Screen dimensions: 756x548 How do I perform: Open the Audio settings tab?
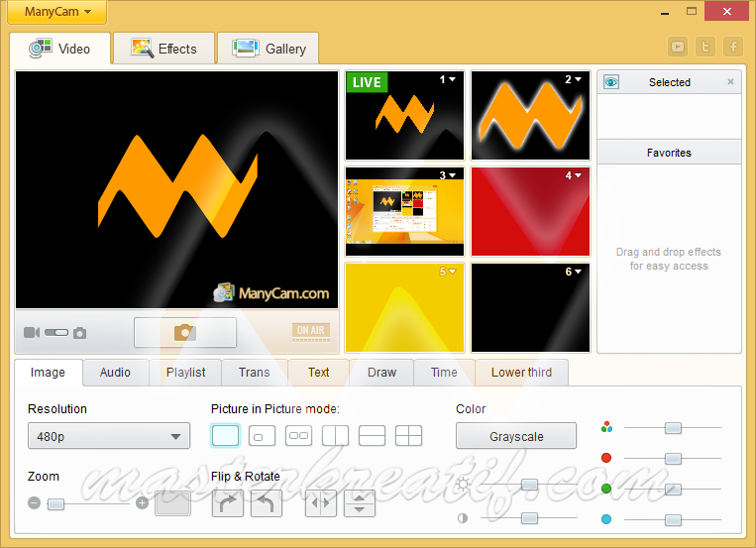[115, 373]
